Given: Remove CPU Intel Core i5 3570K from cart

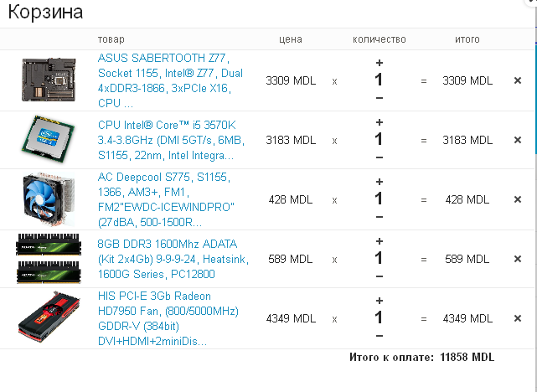Looking at the screenshot, I should (518, 140).
